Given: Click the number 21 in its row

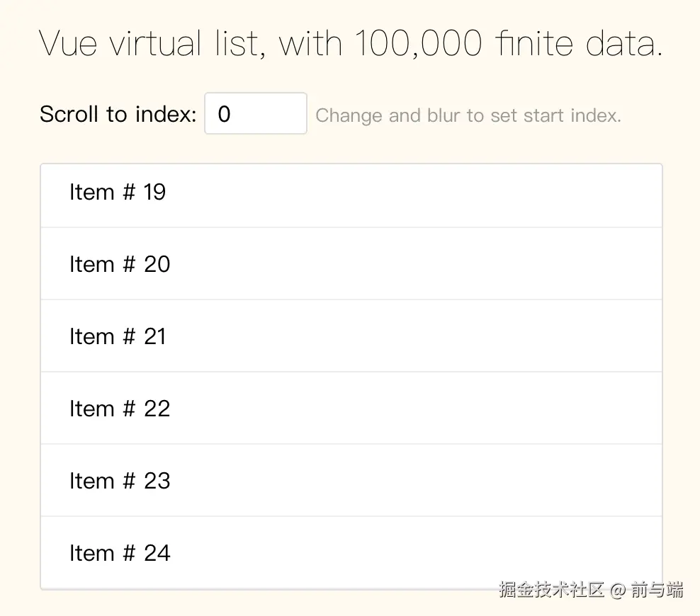Looking at the screenshot, I should [x=154, y=336].
